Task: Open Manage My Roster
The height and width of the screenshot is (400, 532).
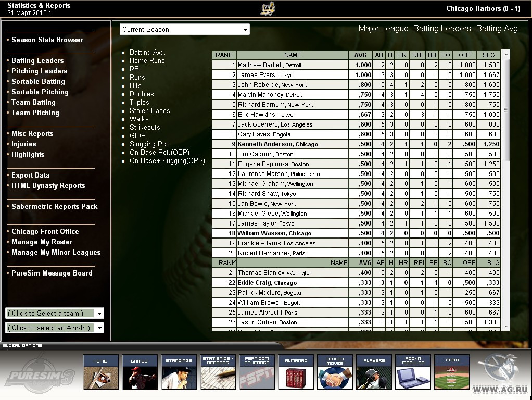Action: 42,242
